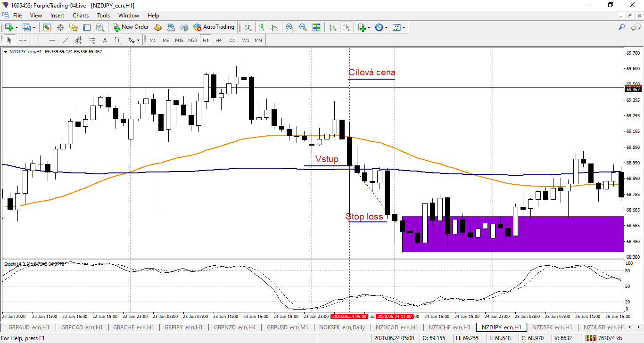Image resolution: width=644 pixels, height=343 pixels.
Task: Expand the Templates dropdown arrow
Action: (404, 27)
